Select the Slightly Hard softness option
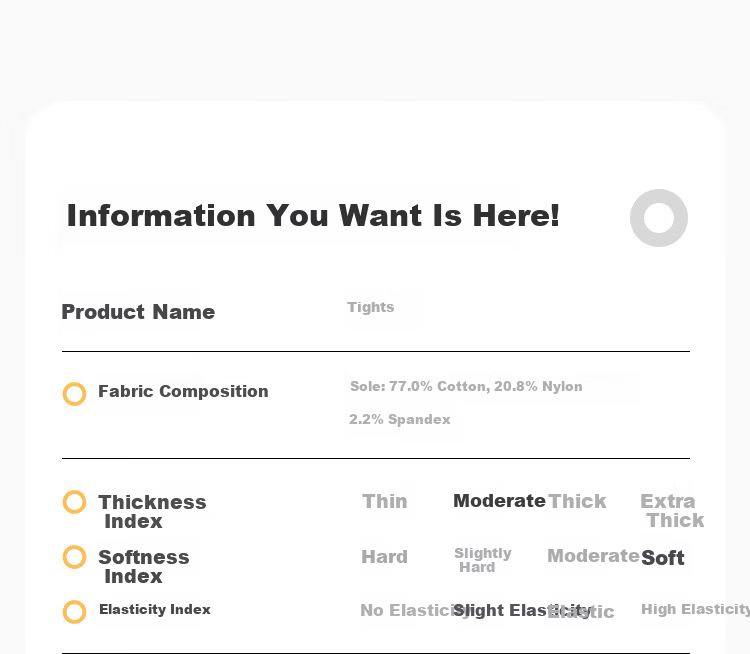The image size is (750, 654). tap(483, 560)
